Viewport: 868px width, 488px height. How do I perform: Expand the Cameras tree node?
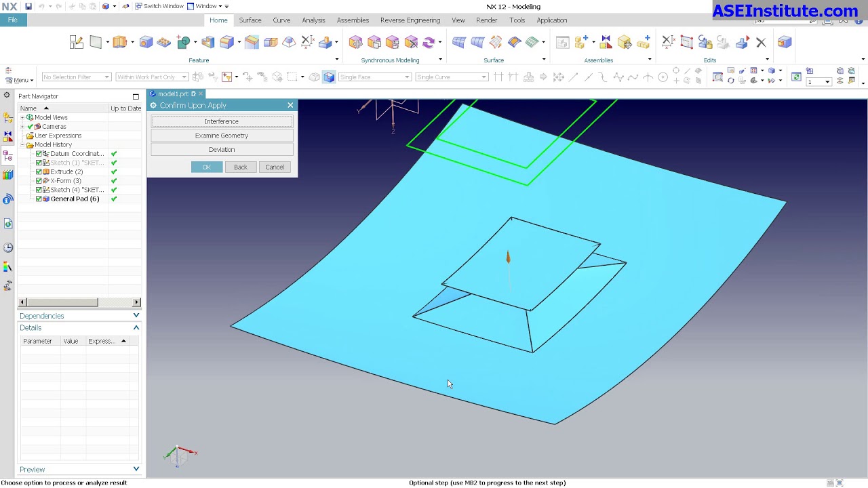coord(22,127)
